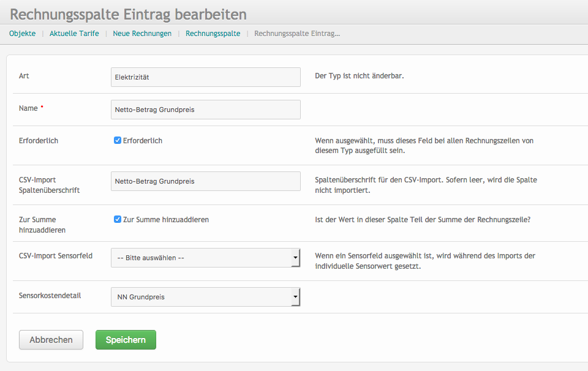Viewport: 588px width, 371px height.
Task: Click the Erforderlich checkbox label text
Action: [143, 141]
